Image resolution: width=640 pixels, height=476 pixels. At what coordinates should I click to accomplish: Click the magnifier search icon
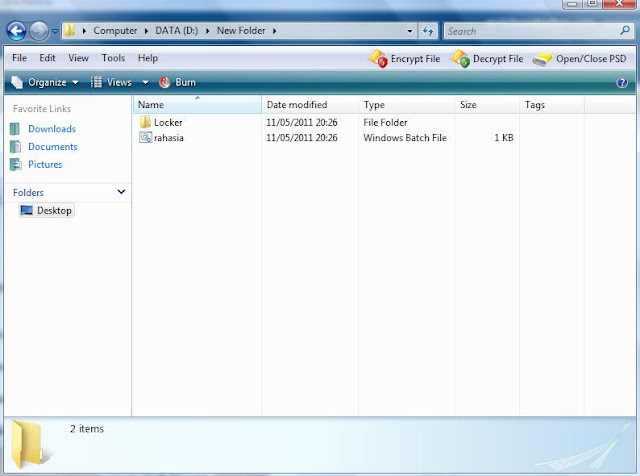click(624, 30)
